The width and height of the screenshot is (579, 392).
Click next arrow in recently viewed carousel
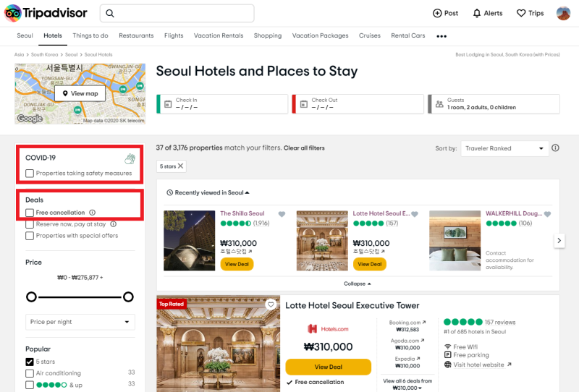click(x=559, y=241)
